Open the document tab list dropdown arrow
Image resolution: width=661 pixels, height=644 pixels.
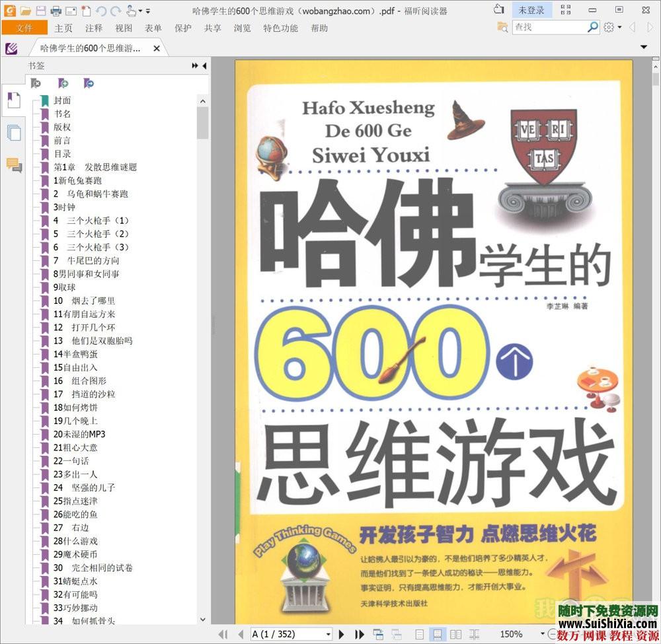644,47
